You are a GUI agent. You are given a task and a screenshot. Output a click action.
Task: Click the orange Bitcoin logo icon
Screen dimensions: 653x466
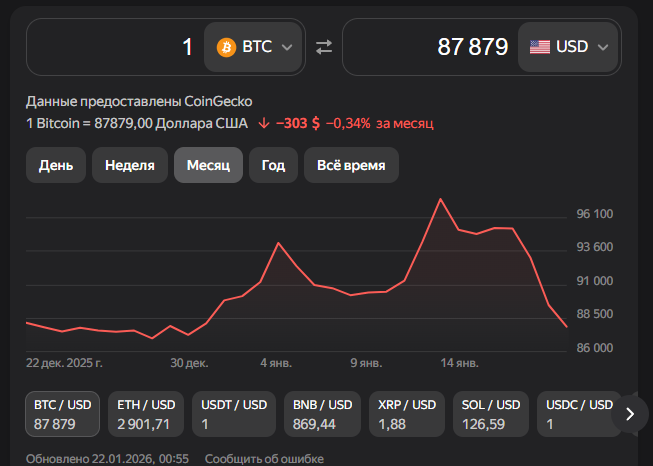coord(226,47)
